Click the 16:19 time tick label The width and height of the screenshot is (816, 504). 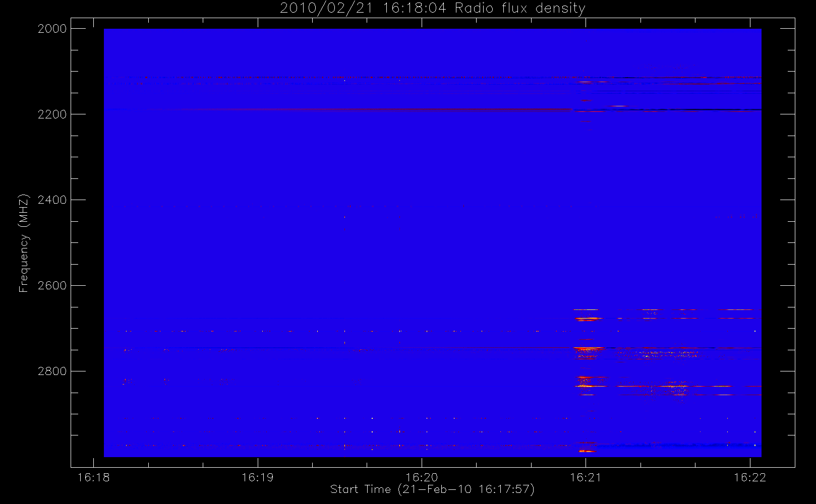tap(258, 477)
